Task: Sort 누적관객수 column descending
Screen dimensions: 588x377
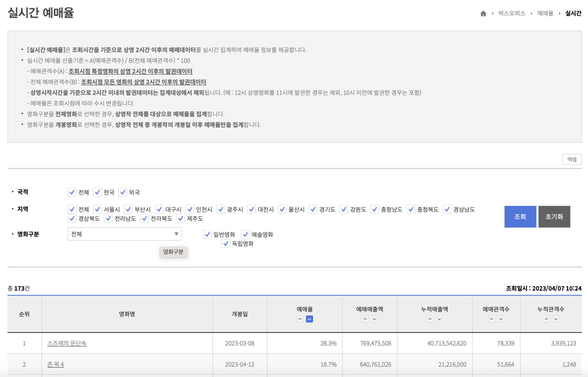Action: 556,319
